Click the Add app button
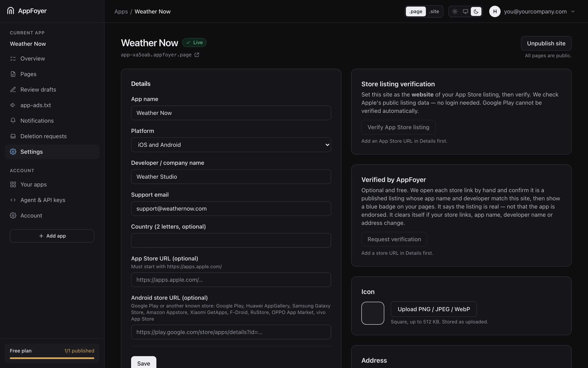The height and width of the screenshot is (368, 588). click(52, 236)
